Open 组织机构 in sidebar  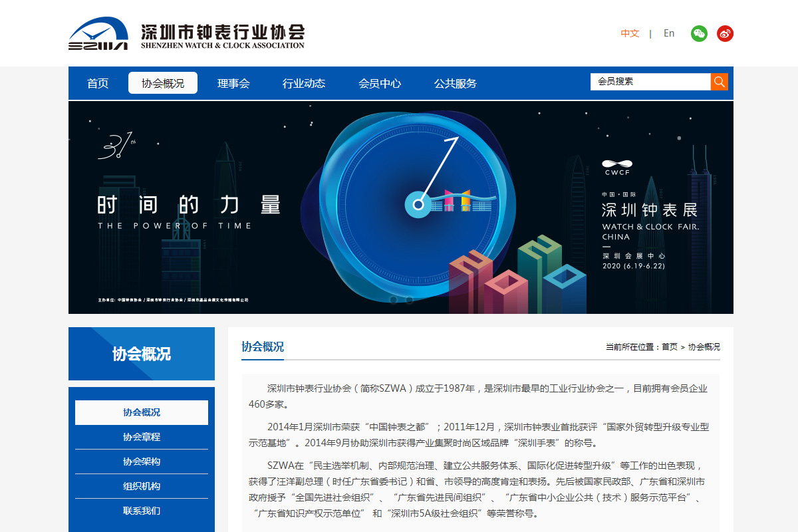click(142, 486)
